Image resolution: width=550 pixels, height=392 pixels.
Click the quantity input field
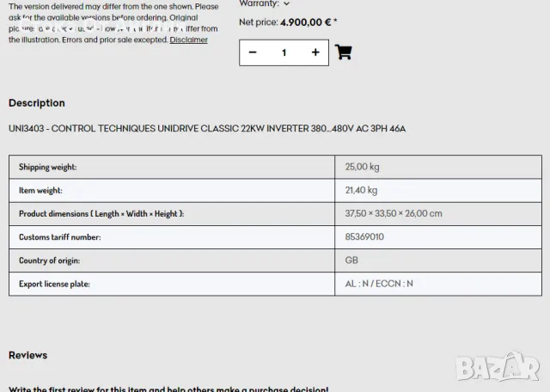pos(284,52)
